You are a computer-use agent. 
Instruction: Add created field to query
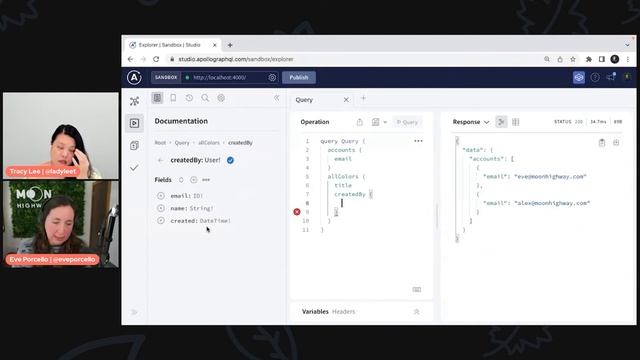161,221
